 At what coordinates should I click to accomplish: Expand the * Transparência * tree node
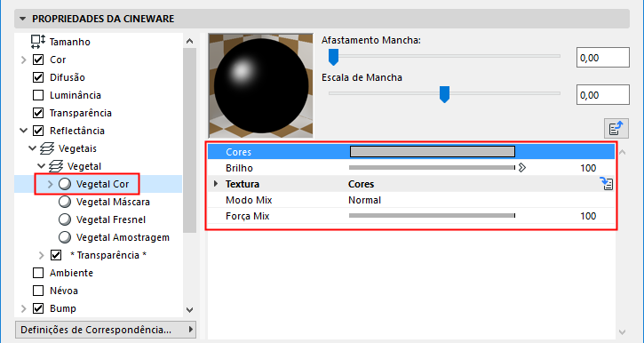(x=41, y=255)
